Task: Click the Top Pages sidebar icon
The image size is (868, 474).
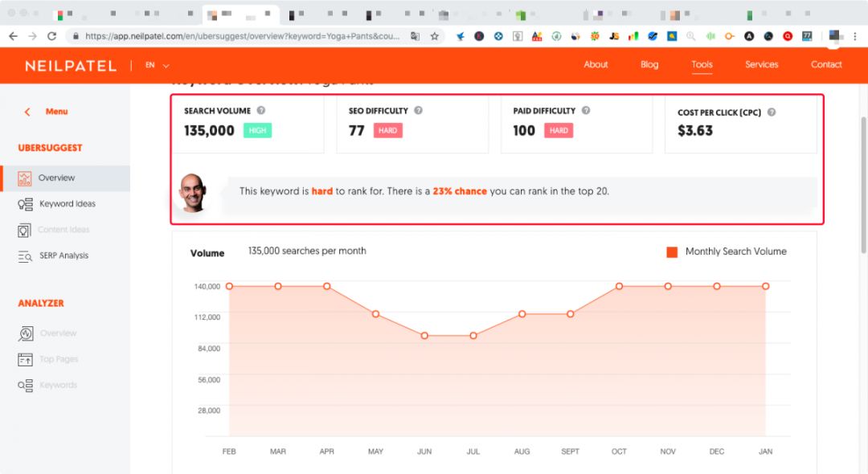Action: tap(25, 359)
